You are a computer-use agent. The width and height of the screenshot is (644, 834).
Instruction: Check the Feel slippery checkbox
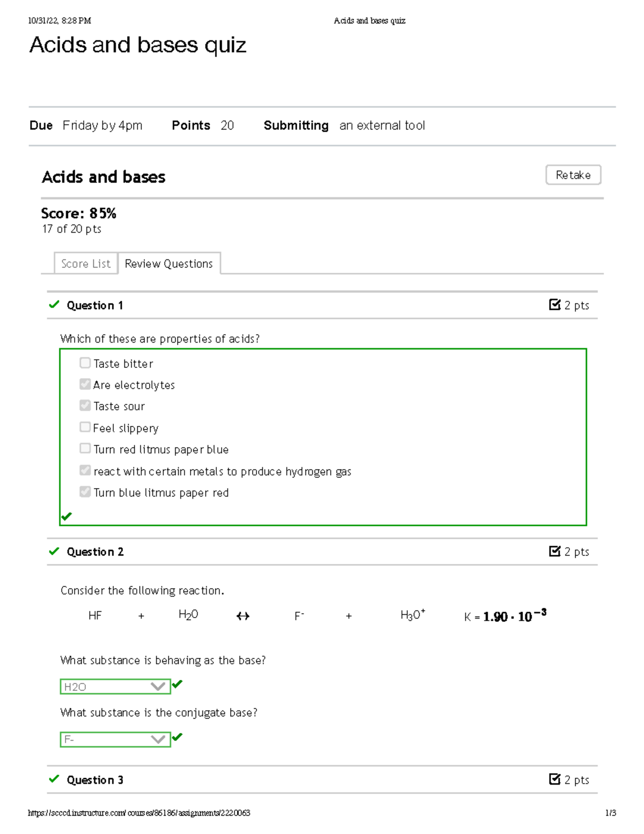pyautogui.click(x=85, y=427)
